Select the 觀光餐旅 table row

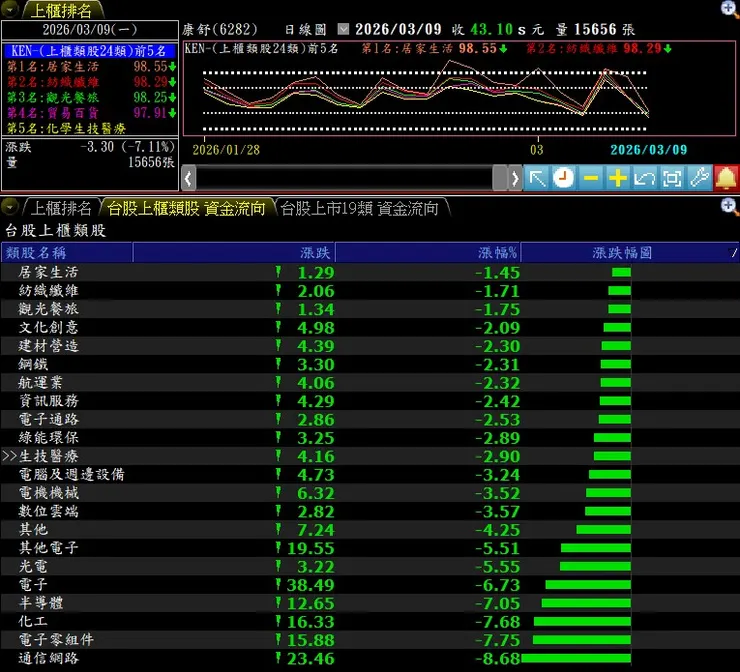pos(370,309)
